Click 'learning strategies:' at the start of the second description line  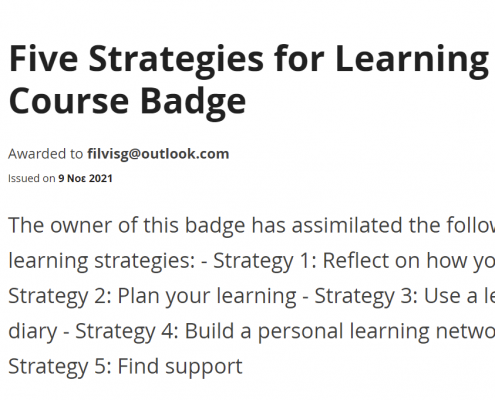[x=102, y=261]
